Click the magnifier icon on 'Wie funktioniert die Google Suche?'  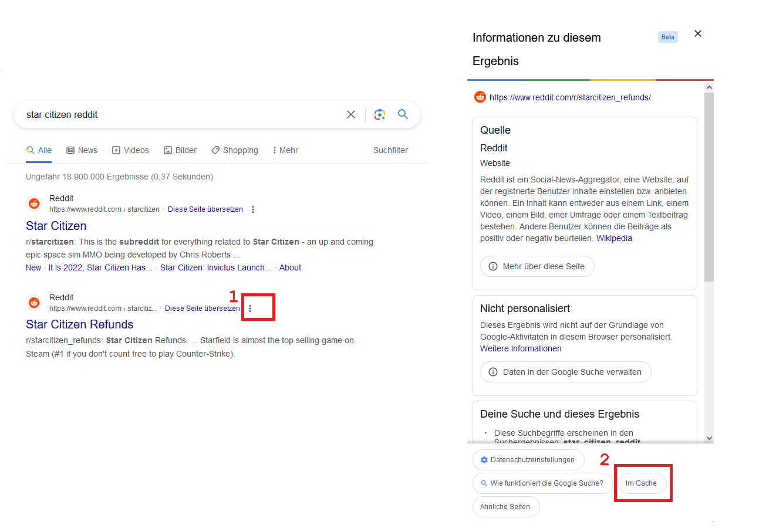point(485,483)
